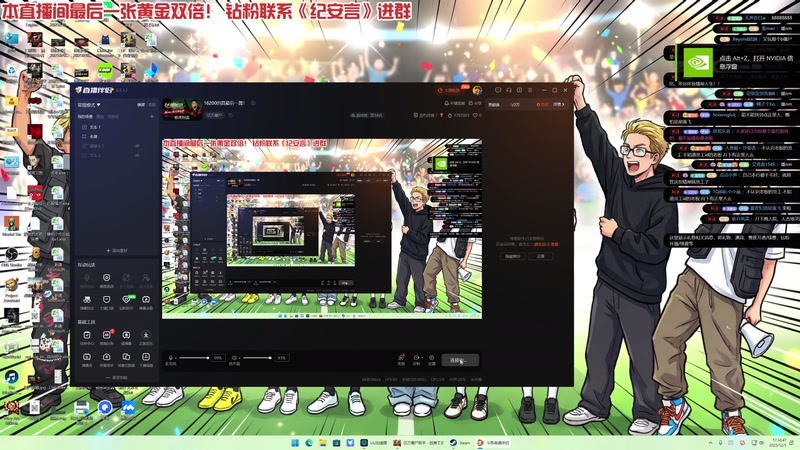Open the gear settings icon in bottom bar
Screen dimensions: 800x450
tap(432, 358)
